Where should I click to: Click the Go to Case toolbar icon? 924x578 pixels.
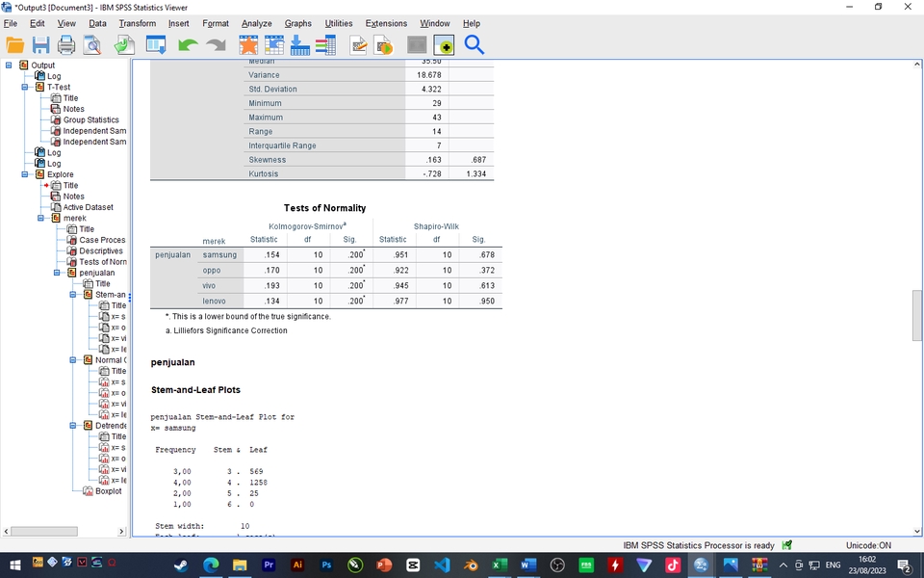[x=274, y=45]
